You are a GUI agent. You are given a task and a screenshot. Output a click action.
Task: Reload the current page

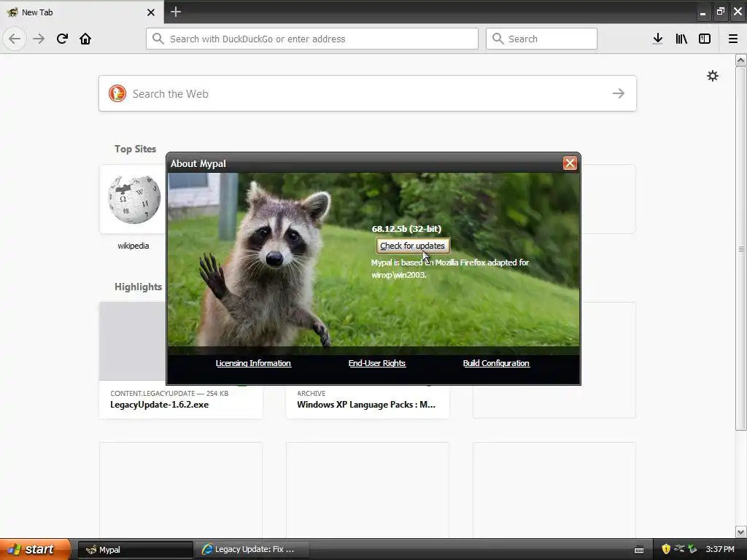62,39
